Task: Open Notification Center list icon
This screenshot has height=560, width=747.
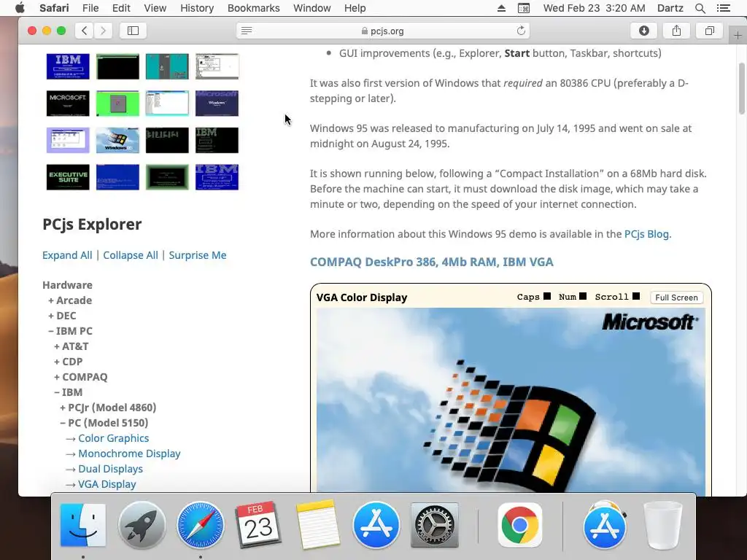Action: point(723,8)
